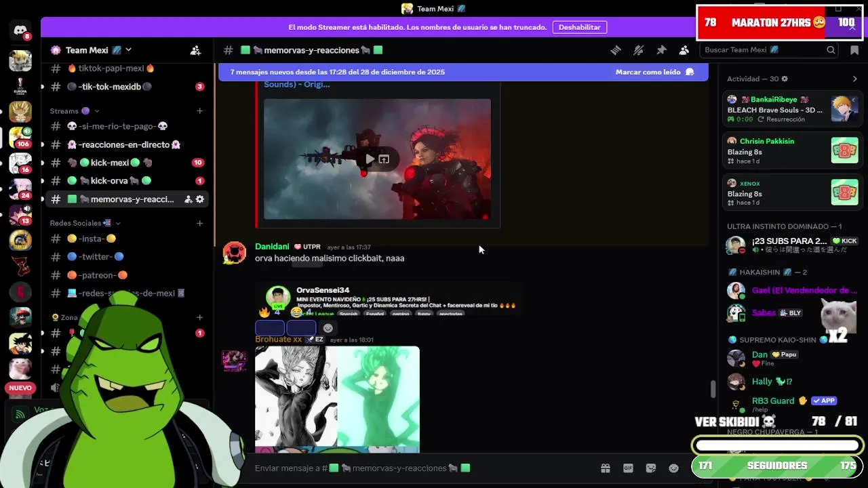Open xenox Blazing 8s activity card

(x=792, y=192)
